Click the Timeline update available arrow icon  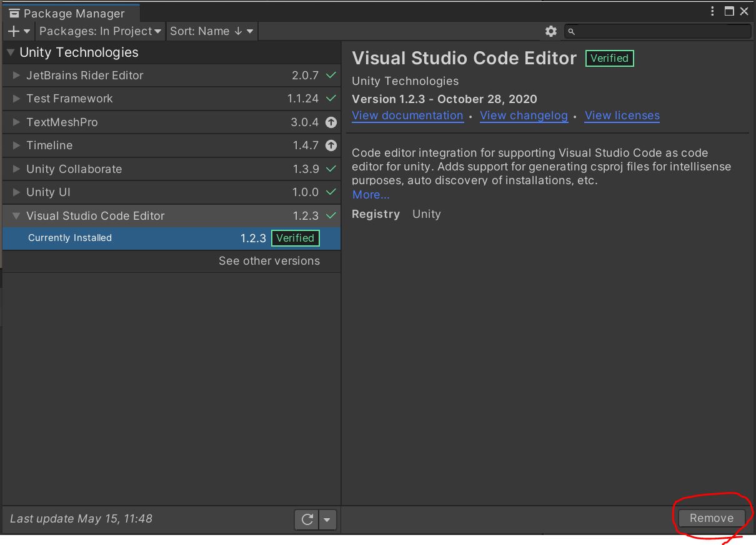click(x=331, y=145)
